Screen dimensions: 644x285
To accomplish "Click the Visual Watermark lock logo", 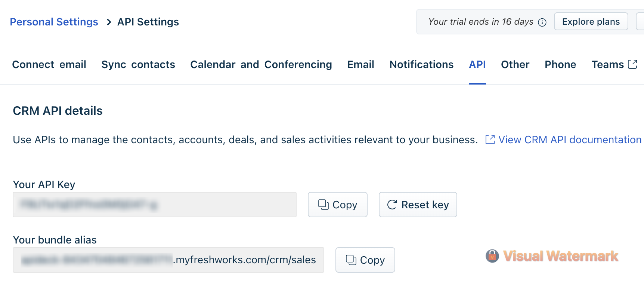I will (x=492, y=256).
